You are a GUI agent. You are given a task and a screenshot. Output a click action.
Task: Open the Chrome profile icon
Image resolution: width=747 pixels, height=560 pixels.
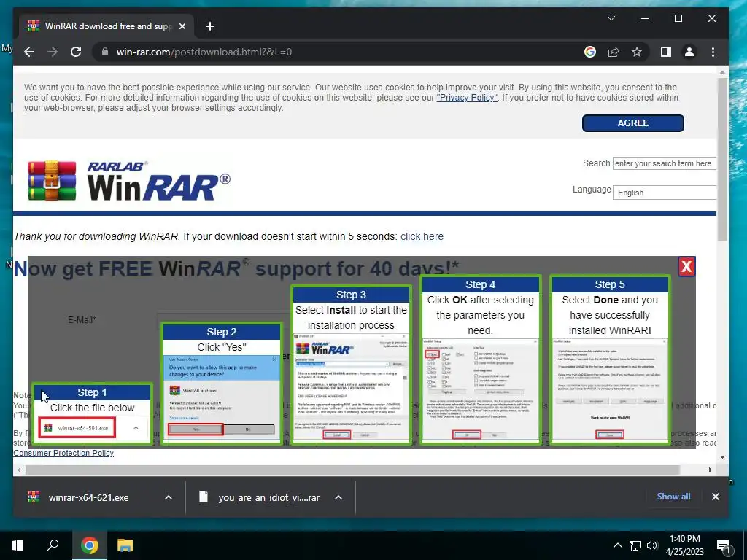[x=689, y=52]
